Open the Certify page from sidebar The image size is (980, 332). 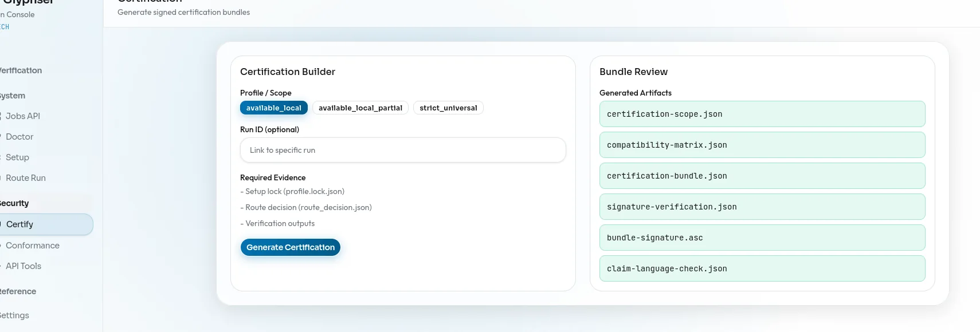click(19, 224)
